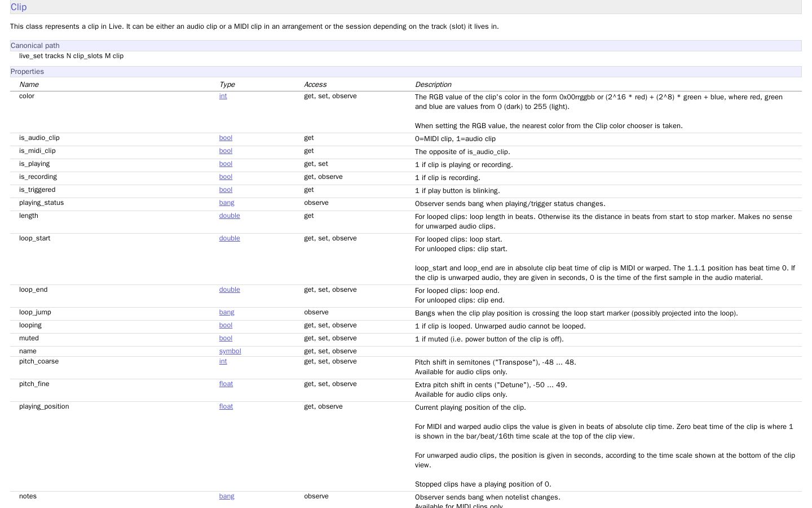Follow the float link for pitch_fine
Viewport: 812px width, 508px height.
(226, 384)
